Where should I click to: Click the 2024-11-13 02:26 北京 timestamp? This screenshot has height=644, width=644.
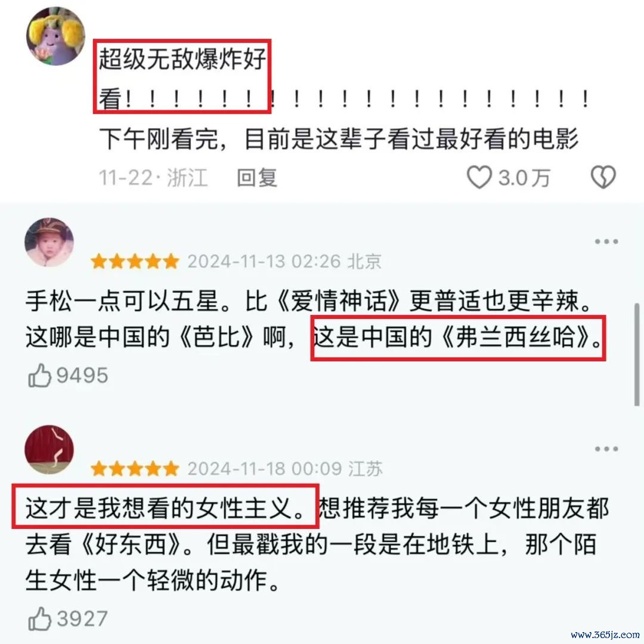point(284,261)
